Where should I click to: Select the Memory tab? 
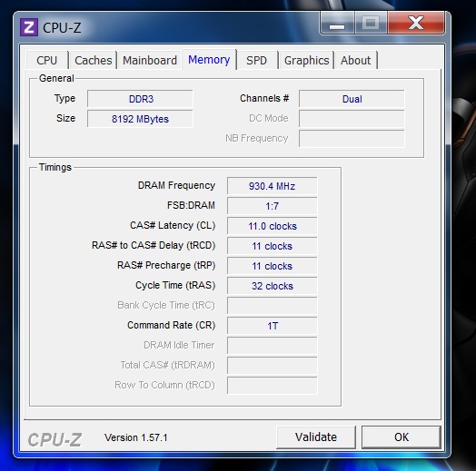point(209,60)
